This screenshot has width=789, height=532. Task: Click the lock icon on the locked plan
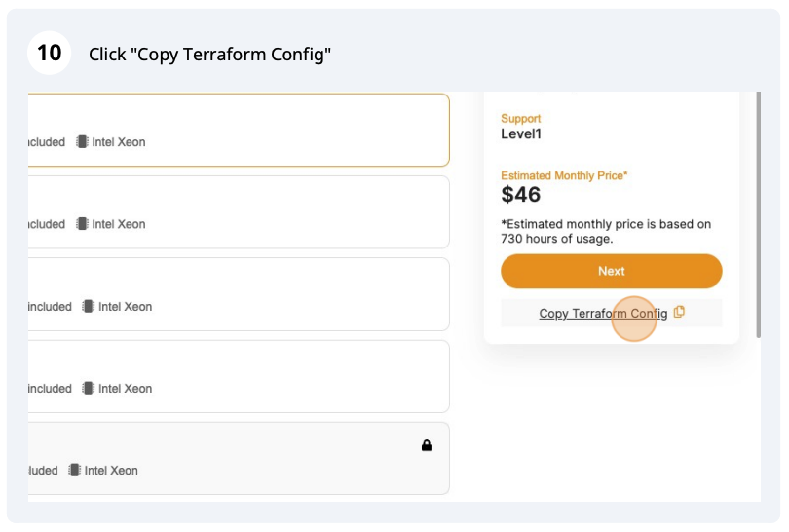point(427,445)
